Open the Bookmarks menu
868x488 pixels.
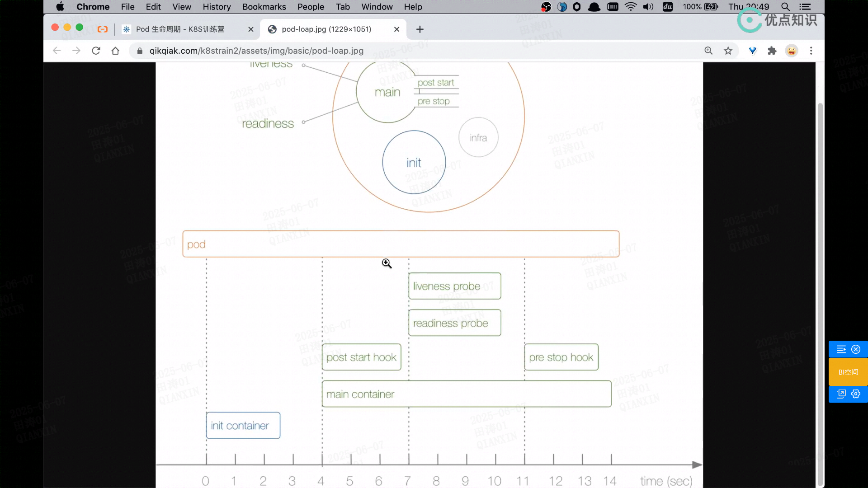264,7
